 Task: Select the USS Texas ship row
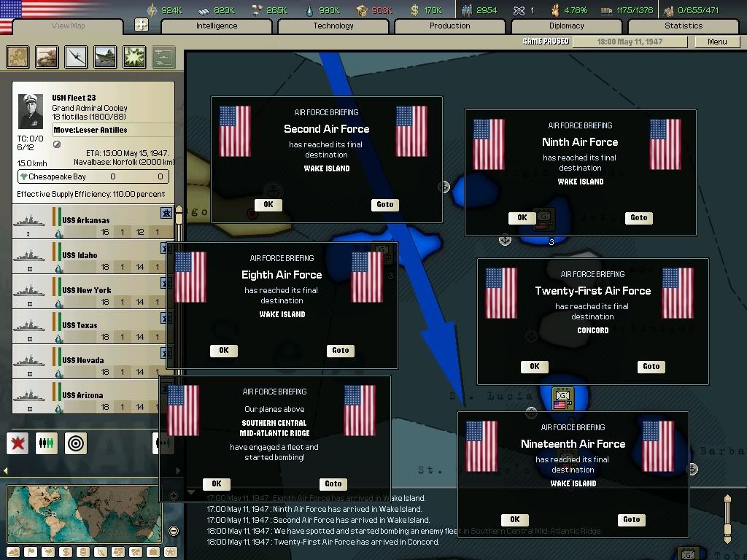point(92,326)
